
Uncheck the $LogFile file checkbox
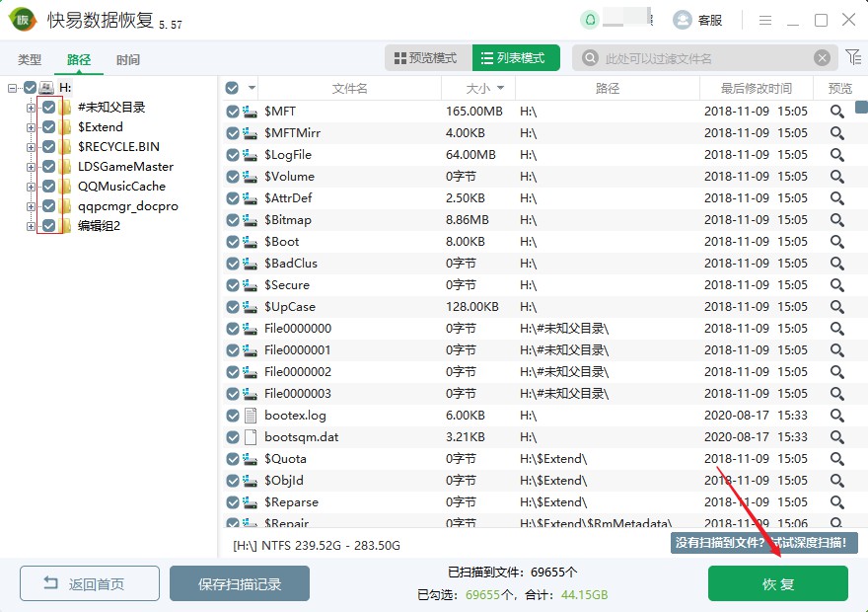pyautogui.click(x=233, y=155)
